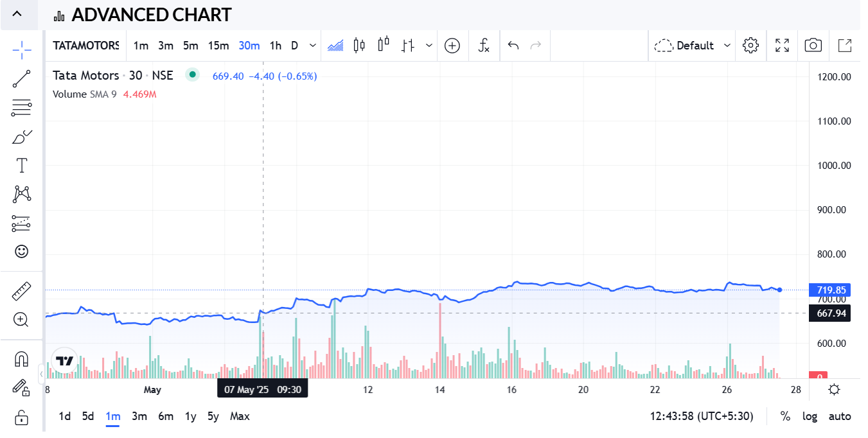
Task: Set date range to 5d
Action: (88, 416)
